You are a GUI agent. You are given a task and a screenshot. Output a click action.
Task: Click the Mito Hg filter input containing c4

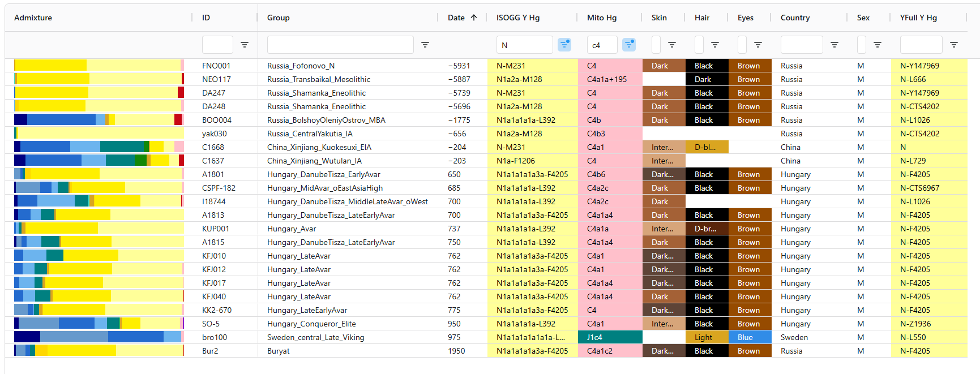point(602,45)
